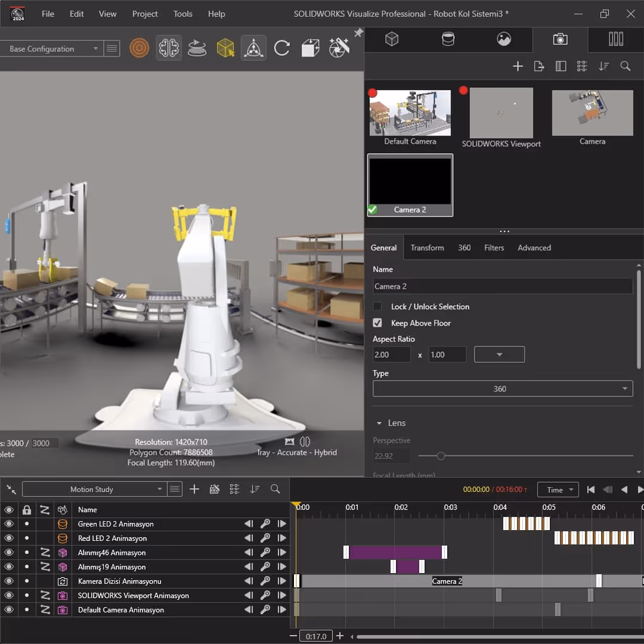
Task: Click the key icon on Alınmış46 Animasyon row
Action: tap(265, 552)
